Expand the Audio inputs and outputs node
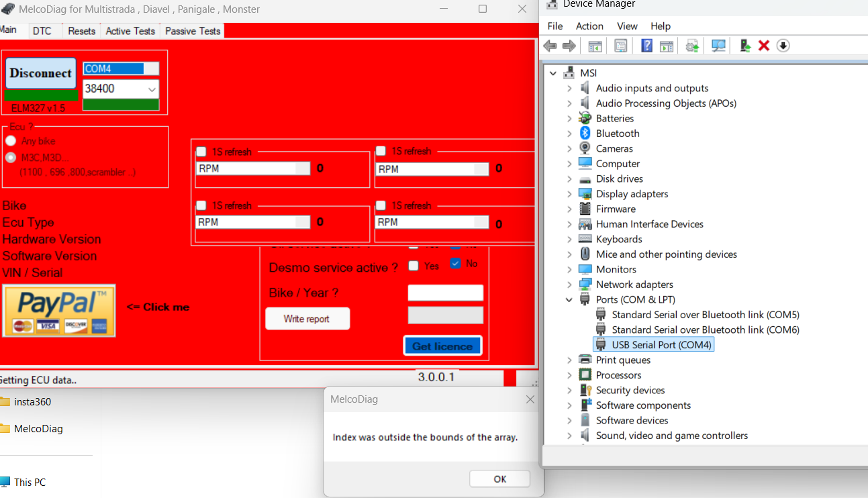 click(x=569, y=88)
